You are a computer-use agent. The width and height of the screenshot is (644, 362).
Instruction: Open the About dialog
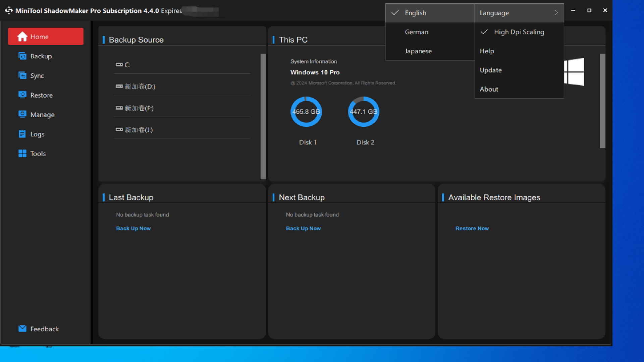pyautogui.click(x=489, y=89)
